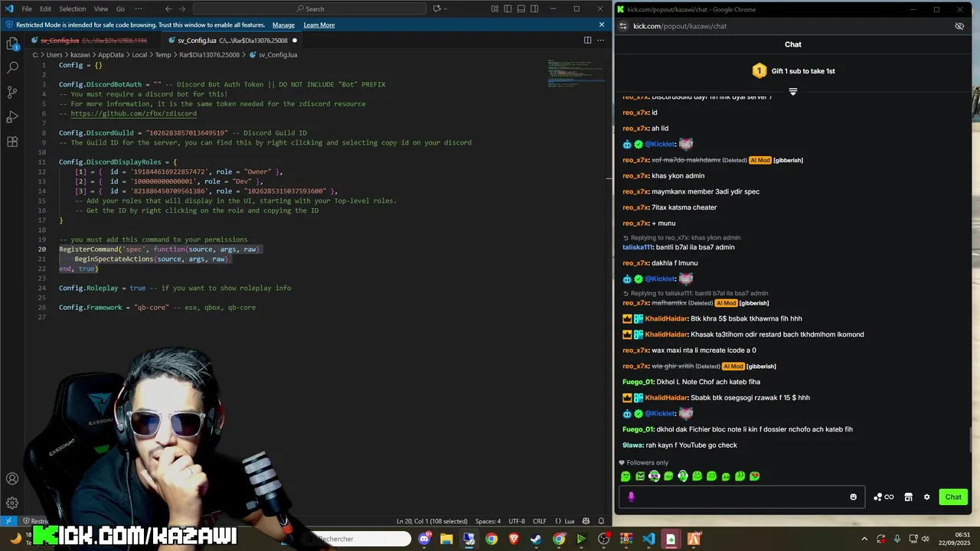Split the editor right

588,40
